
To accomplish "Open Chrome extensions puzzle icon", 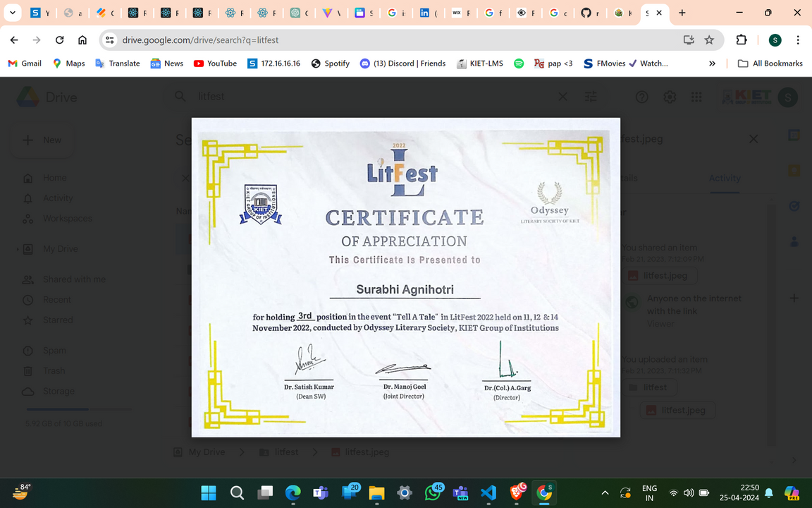I will pyautogui.click(x=741, y=40).
